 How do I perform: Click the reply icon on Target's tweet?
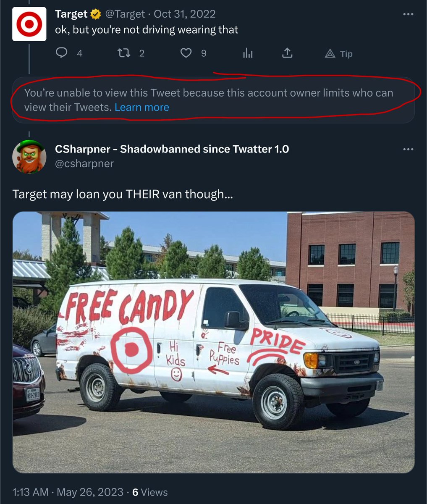tap(62, 53)
